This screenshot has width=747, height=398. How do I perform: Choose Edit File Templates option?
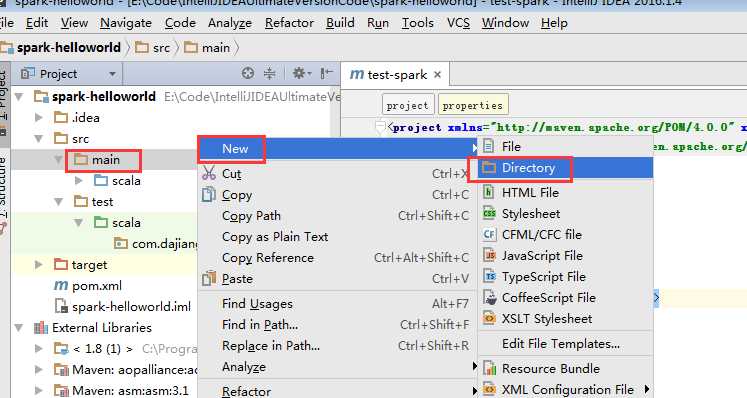click(x=565, y=344)
